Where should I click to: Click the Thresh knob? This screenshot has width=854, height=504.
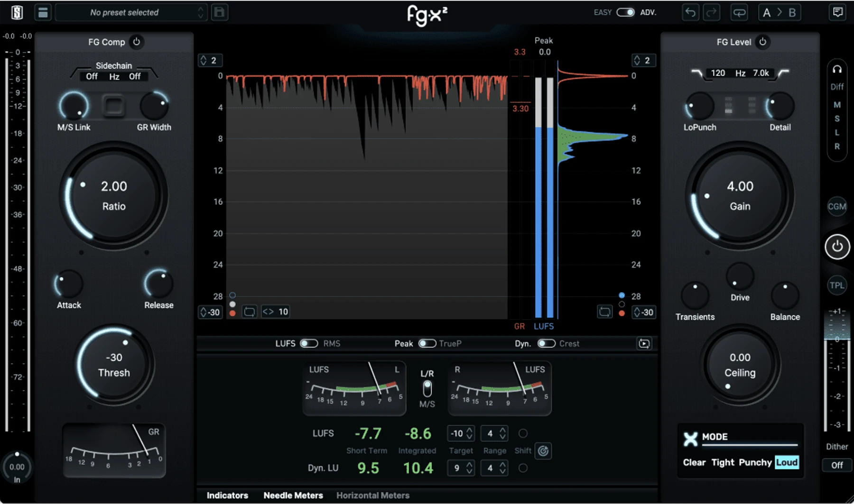click(x=114, y=364)
